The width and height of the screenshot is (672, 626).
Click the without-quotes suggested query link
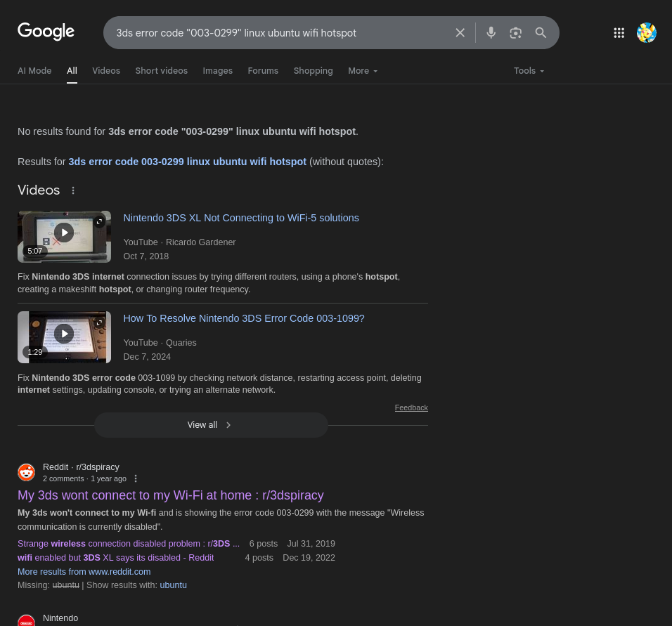pos(187,162)
